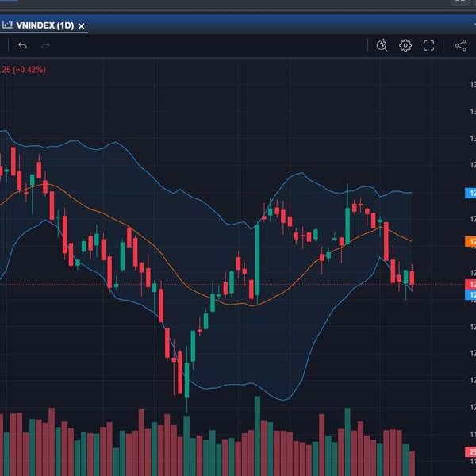Enter fullscreen mode for chart
Viewport: 476px width, 476px height.
[x=428, y=45]
